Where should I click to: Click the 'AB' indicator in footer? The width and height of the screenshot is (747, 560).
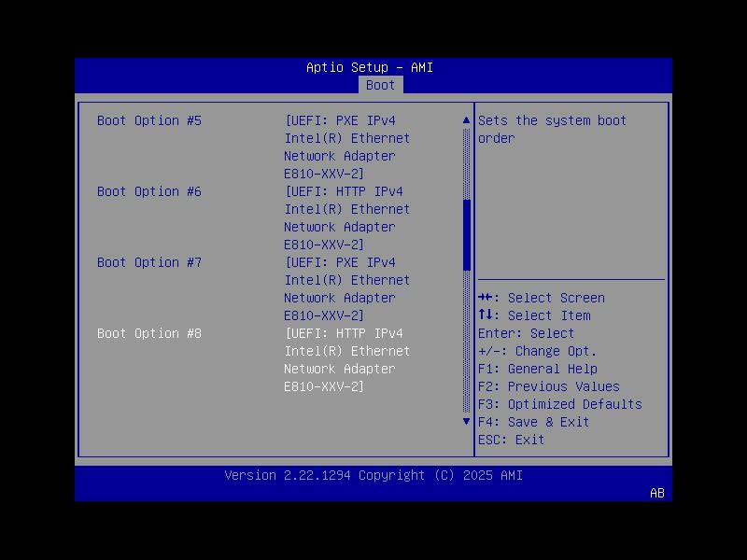point(657,493)
